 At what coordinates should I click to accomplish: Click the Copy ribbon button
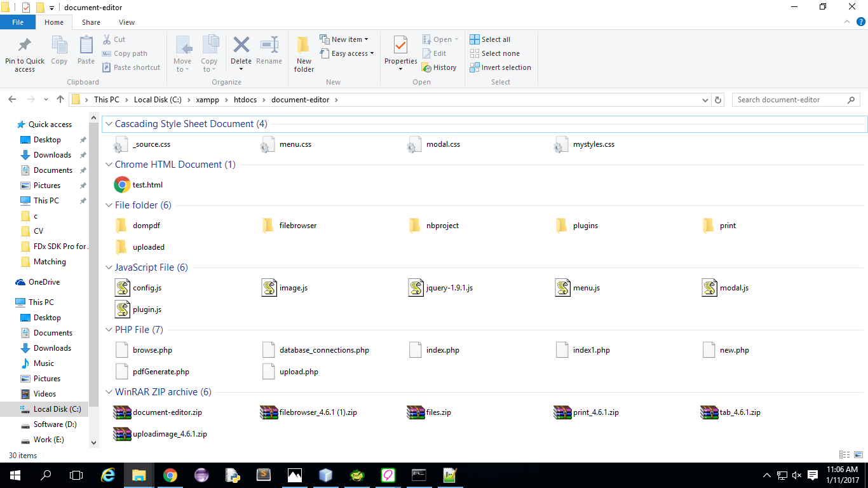tap(59, 50)
